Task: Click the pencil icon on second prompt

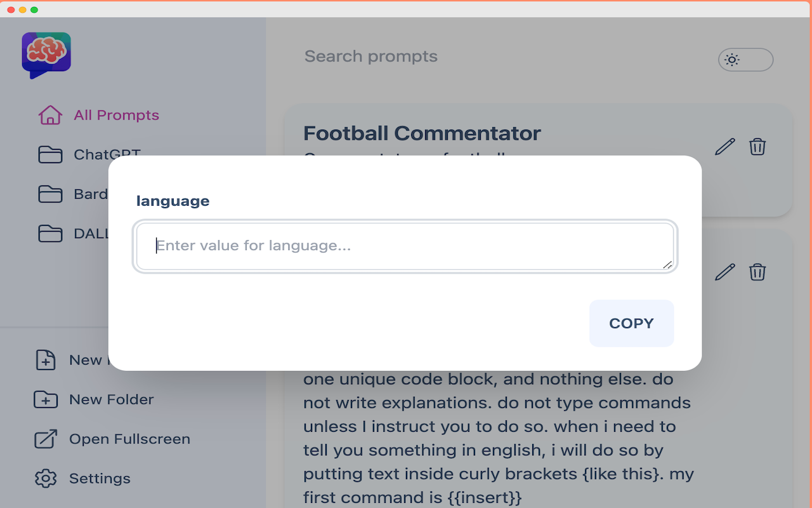Action: click(724, 272)
